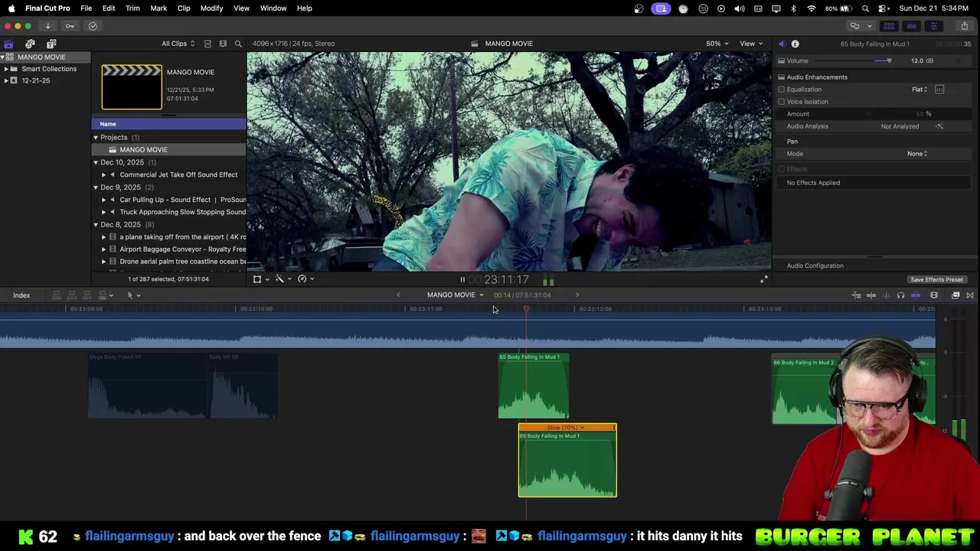Go back in timeline history arrow
This screenshot has height=551, width=980.
(398, 295)
